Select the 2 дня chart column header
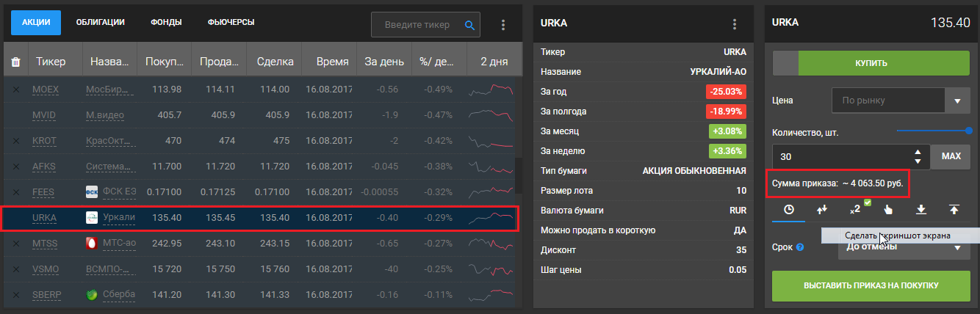The image size is (980, 314). (x=494, y=62)
